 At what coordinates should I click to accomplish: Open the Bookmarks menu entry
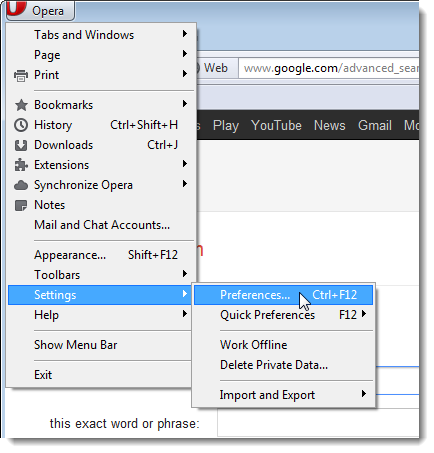click(x=102, y=105)
